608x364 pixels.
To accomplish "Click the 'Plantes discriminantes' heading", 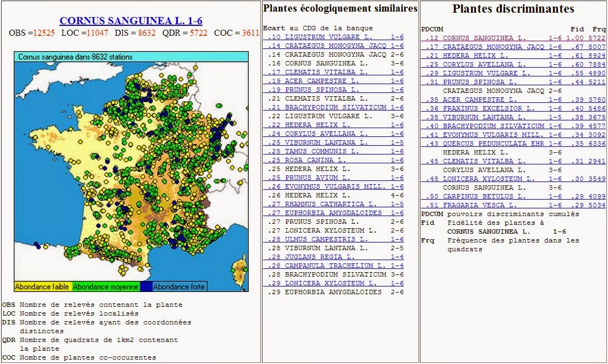I will [x=513, y=9].
